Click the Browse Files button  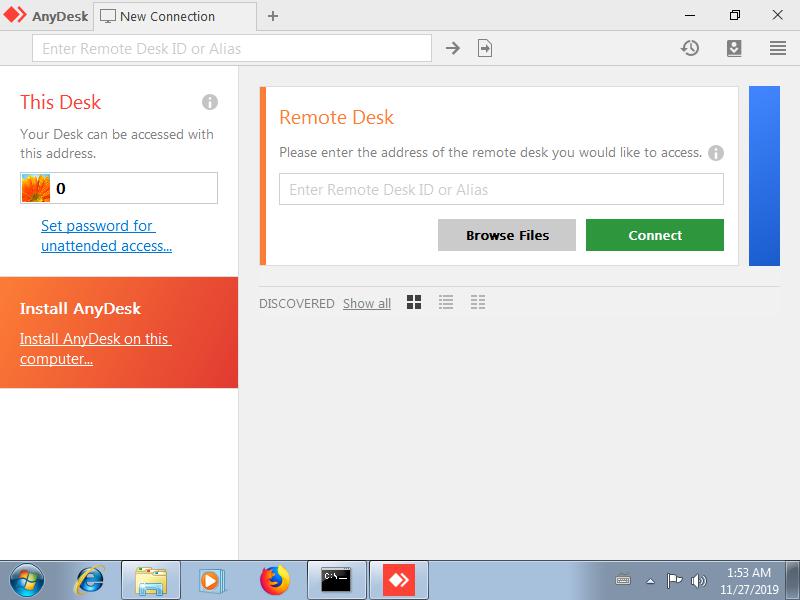click(507, 235)
